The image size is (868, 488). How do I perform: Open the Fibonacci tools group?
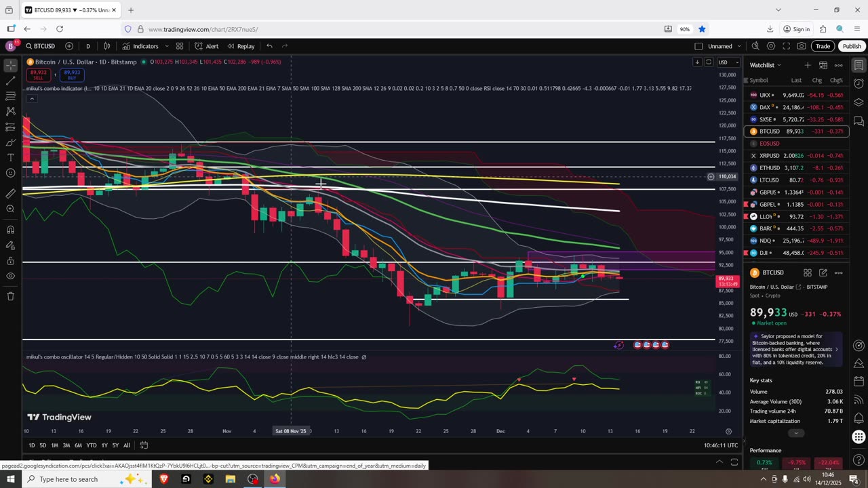(x=10, y=96)
